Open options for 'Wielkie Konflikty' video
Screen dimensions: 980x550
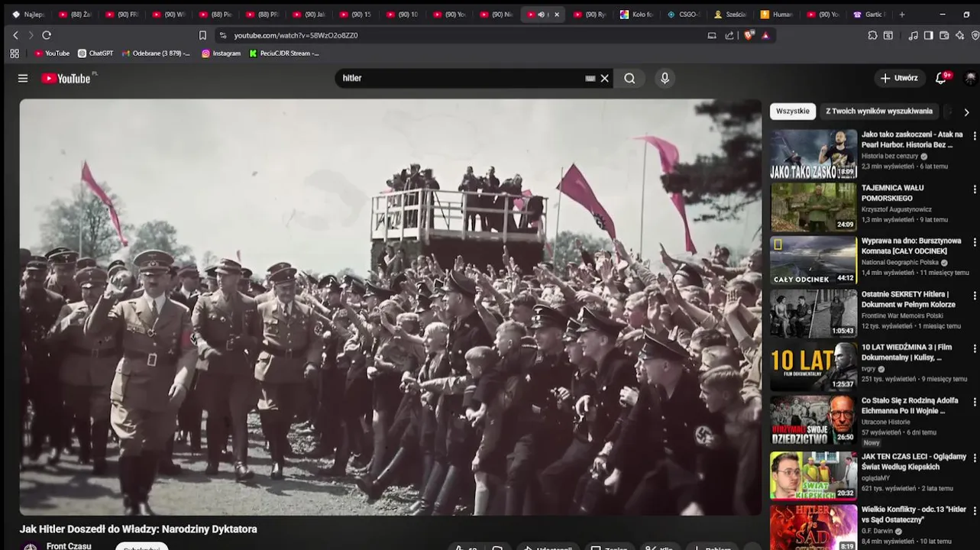974,511
